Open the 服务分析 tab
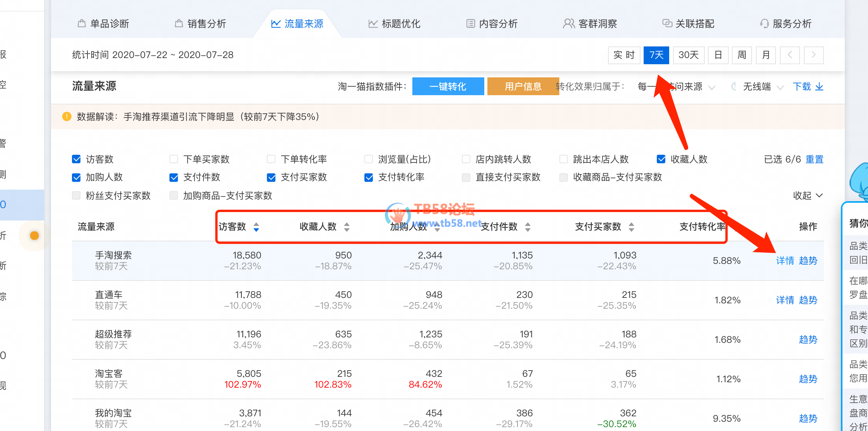This screenshot has width=868, height=431. (x=786, y=24)
